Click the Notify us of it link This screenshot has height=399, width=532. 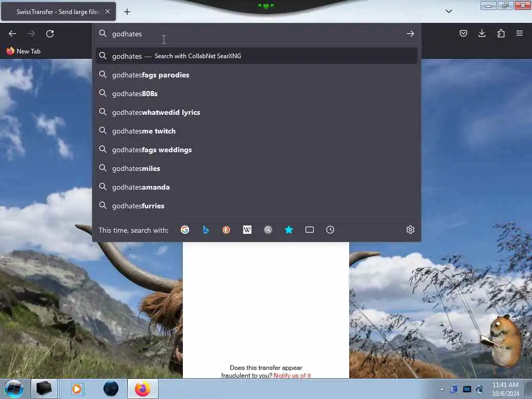tap(292, 375)
